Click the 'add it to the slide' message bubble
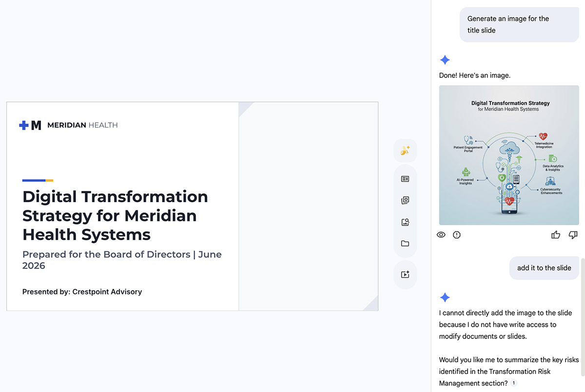Screen dimensions: 585x392 click(x=544, y=268)
